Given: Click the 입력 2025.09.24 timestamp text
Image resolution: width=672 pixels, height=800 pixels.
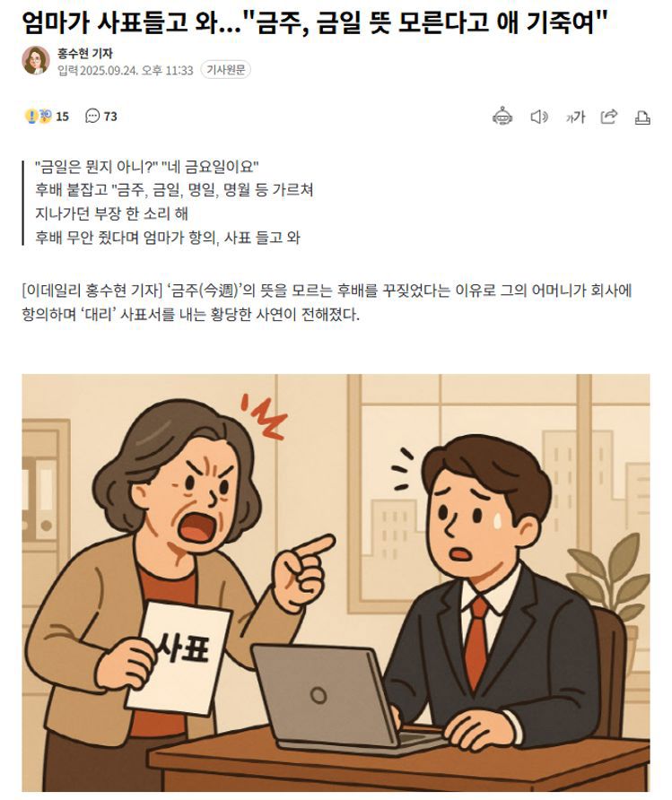Looking at the screenshot, I should click(x=126, y=70).
